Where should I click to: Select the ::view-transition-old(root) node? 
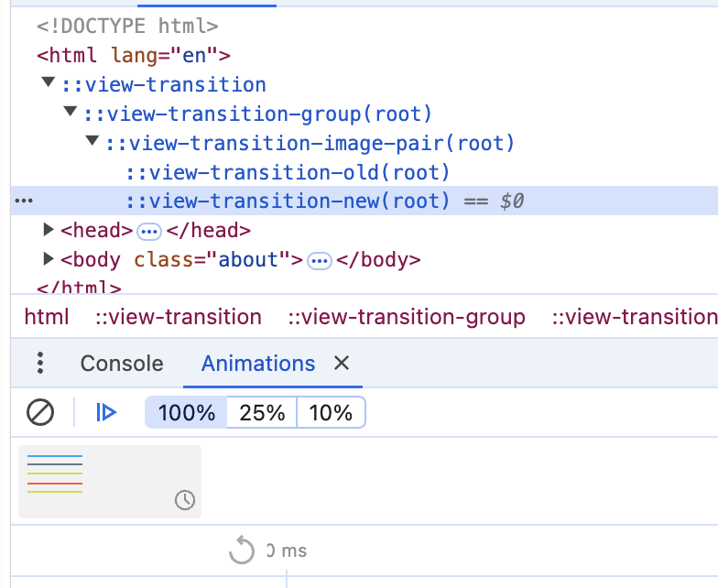pyautogui.click(x=288, y=172)
